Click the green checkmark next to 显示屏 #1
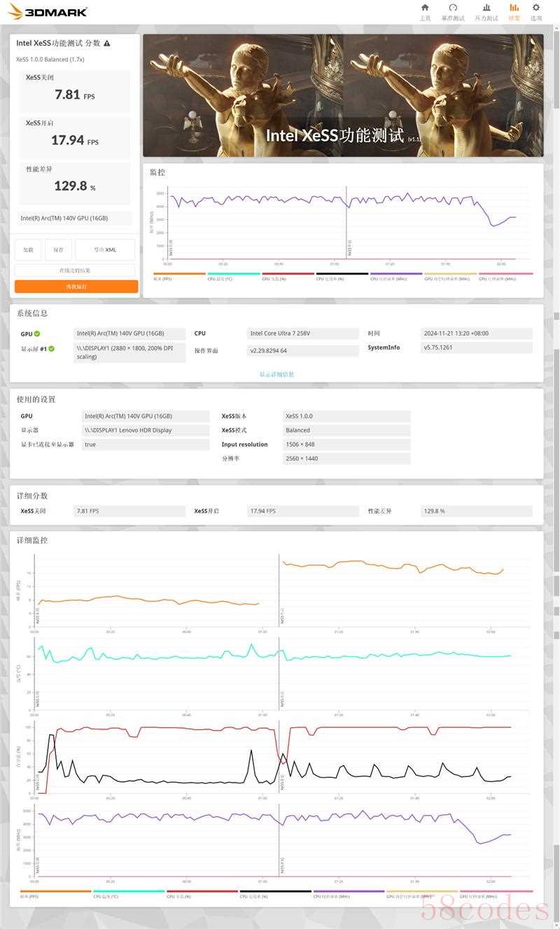This screenshot has height=929, width=560. pyautogui.click(x=51, y=348)
